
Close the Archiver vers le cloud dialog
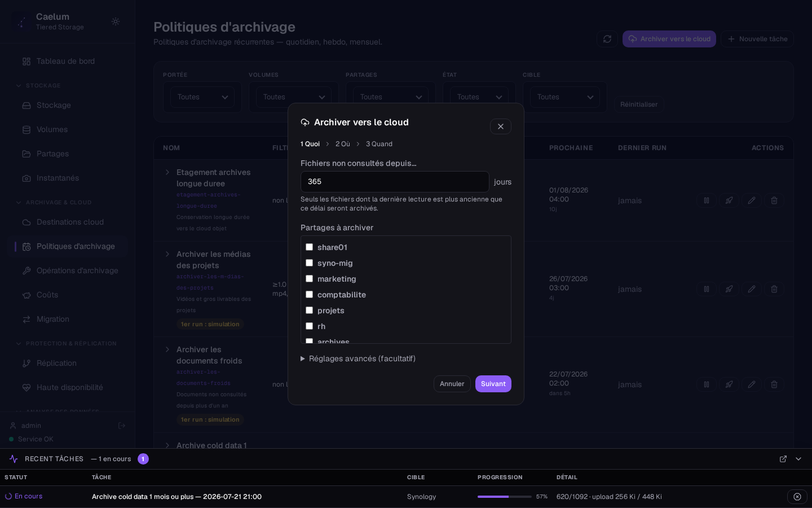501,126
